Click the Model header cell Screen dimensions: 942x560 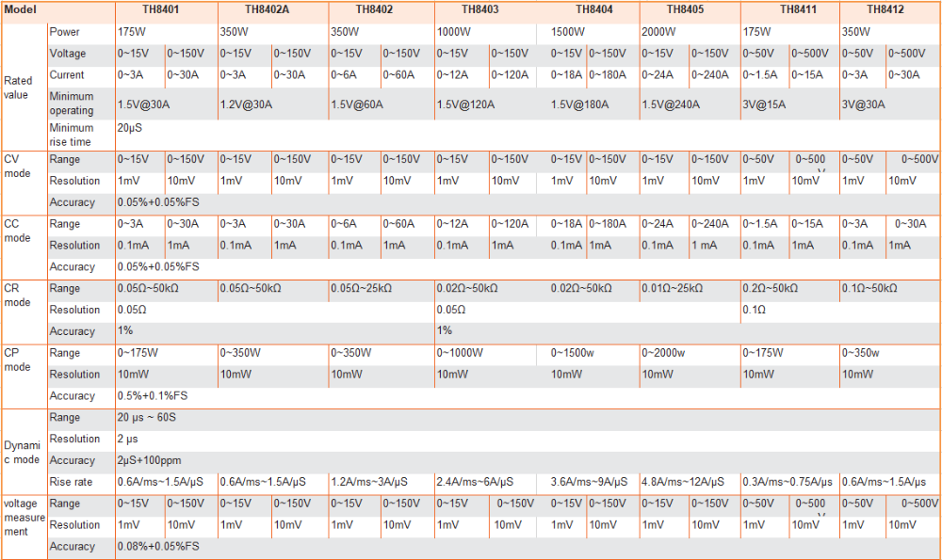(x=20, y=9)
